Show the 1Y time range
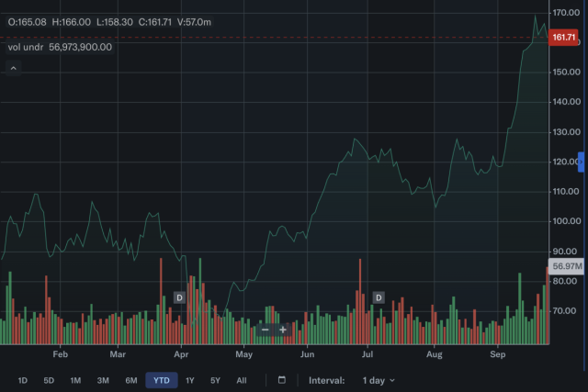 pos(190,380)
